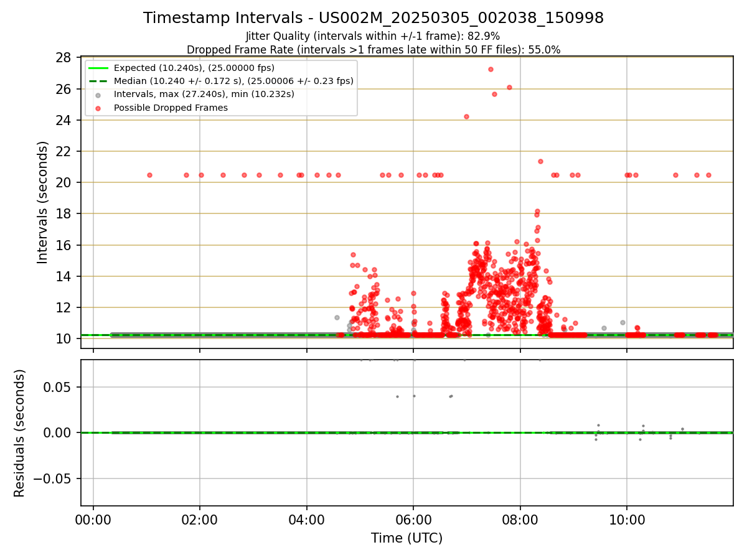Click the 'Time (UTC)' x-axis label
Screen dimensions: 747x560
click(x=406, y=538)
